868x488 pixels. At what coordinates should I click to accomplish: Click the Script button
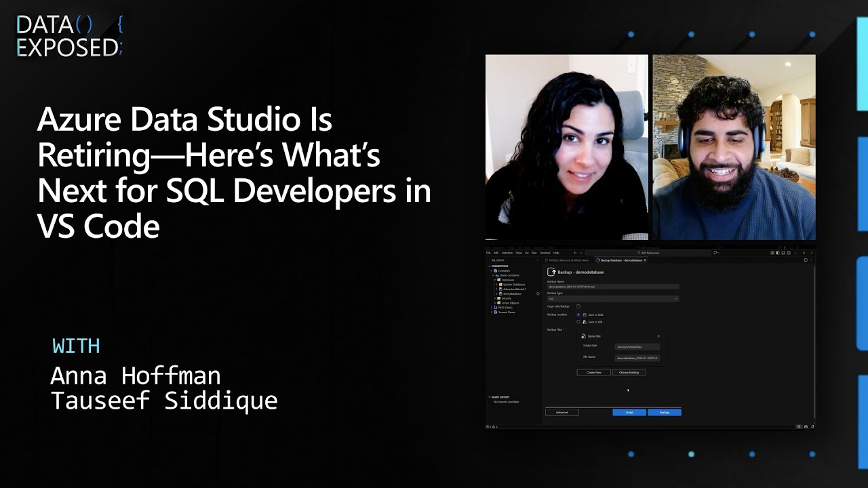pos(629,412)
